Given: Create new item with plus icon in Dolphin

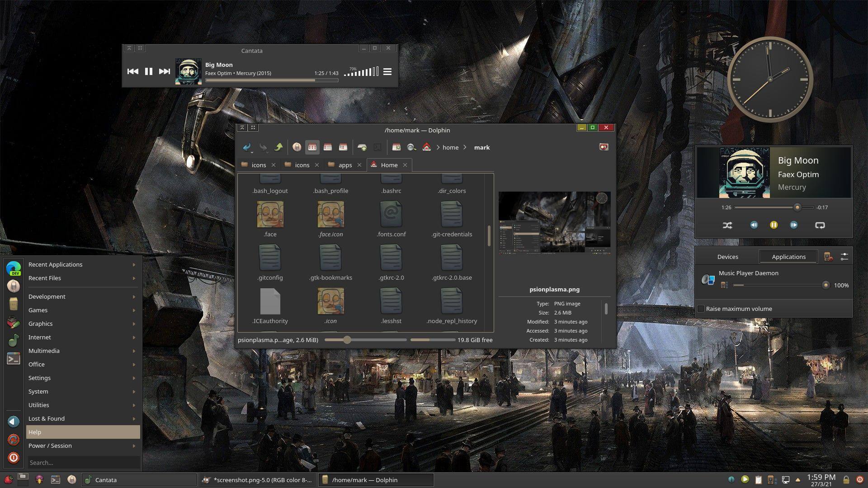Looking at the screenshot, I should point(362,147).
